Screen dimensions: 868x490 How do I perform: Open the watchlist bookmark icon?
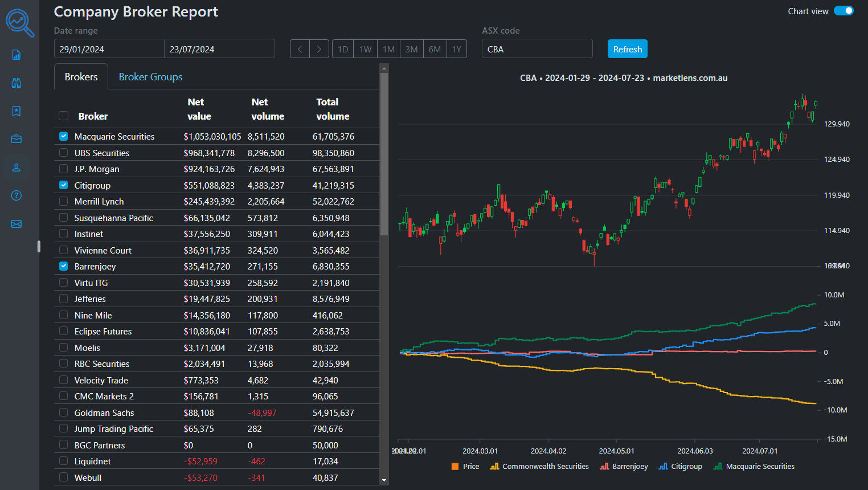[16, 111]
